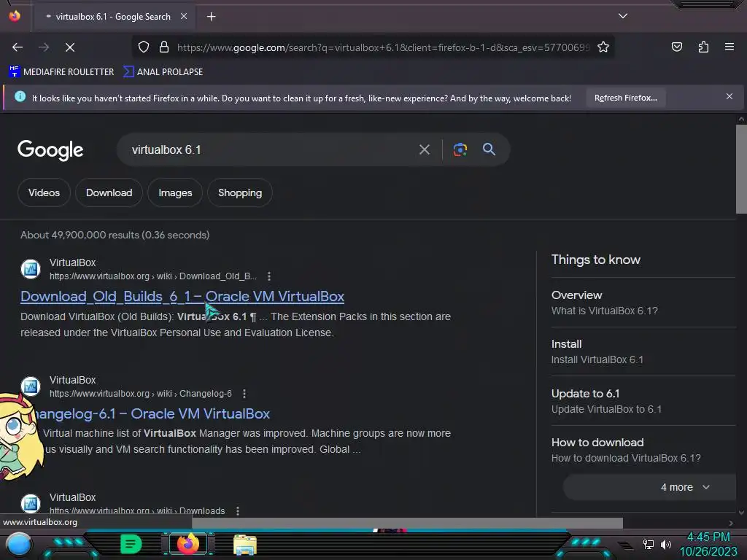This screenshot has height=560, width=747.
Task: Select the Videos filter chip
Action: [44, 192]
